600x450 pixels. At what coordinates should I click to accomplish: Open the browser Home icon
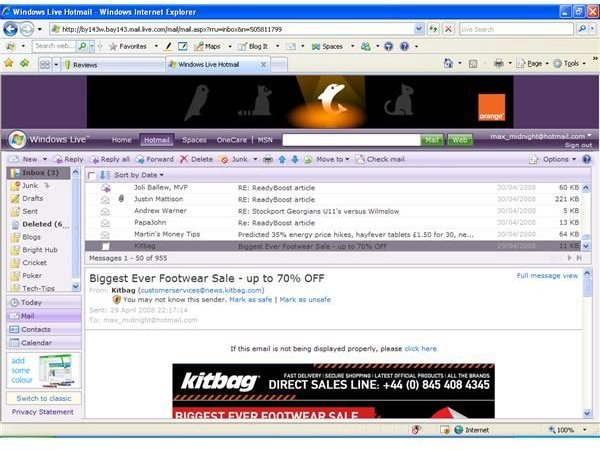tap(448, 63)
